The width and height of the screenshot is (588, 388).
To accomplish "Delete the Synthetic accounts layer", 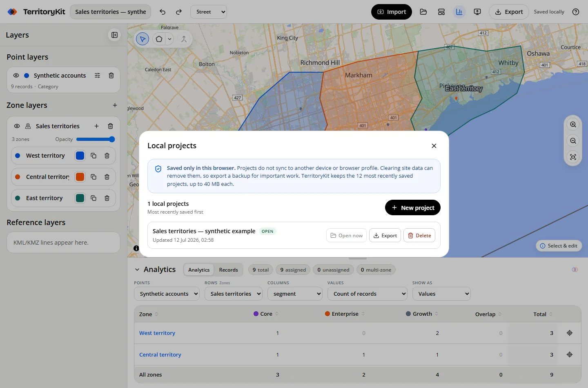I will coord(111,76).
